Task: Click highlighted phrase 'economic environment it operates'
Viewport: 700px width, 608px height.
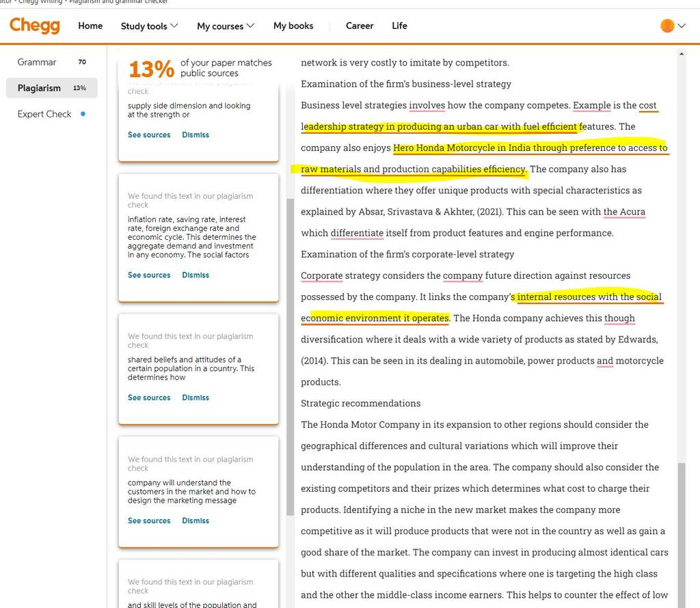Action: pyautogui.click(x=375, y=318)
